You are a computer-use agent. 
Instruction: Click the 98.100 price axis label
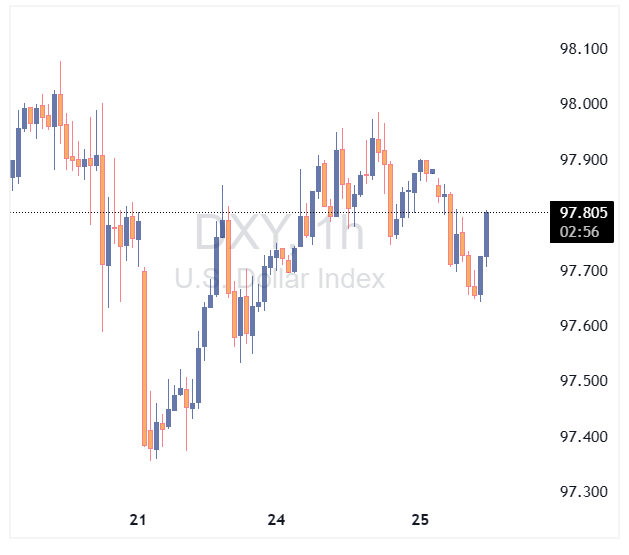(x=584, y=49)
